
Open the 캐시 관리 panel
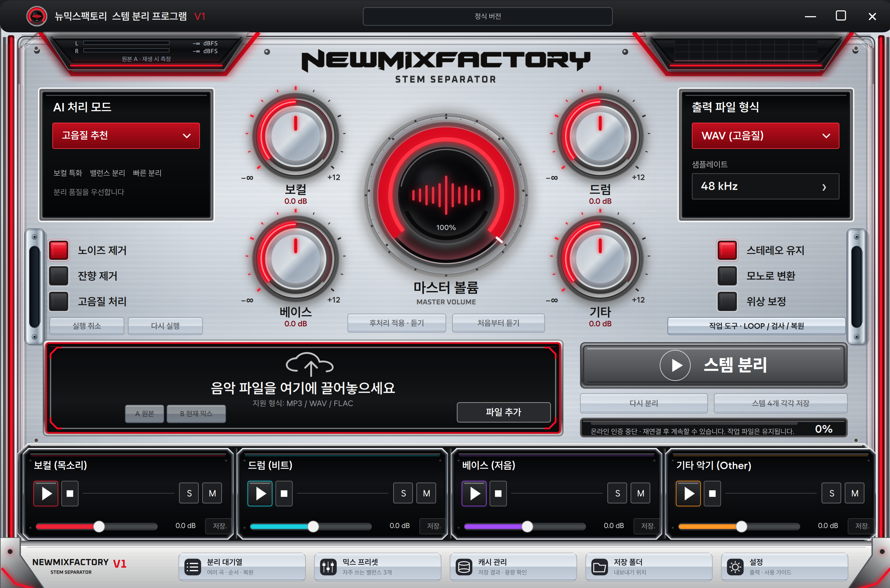[x=513, y=567]
